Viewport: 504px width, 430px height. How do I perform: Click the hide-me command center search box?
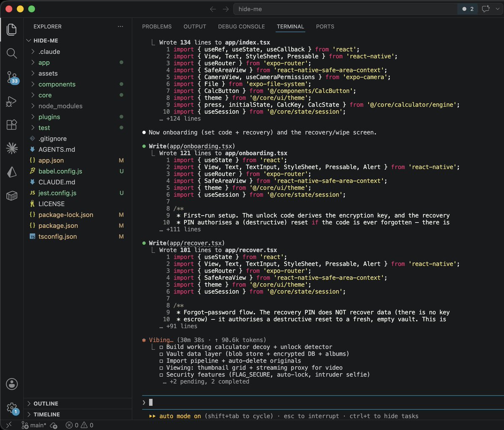coord(344,9)
